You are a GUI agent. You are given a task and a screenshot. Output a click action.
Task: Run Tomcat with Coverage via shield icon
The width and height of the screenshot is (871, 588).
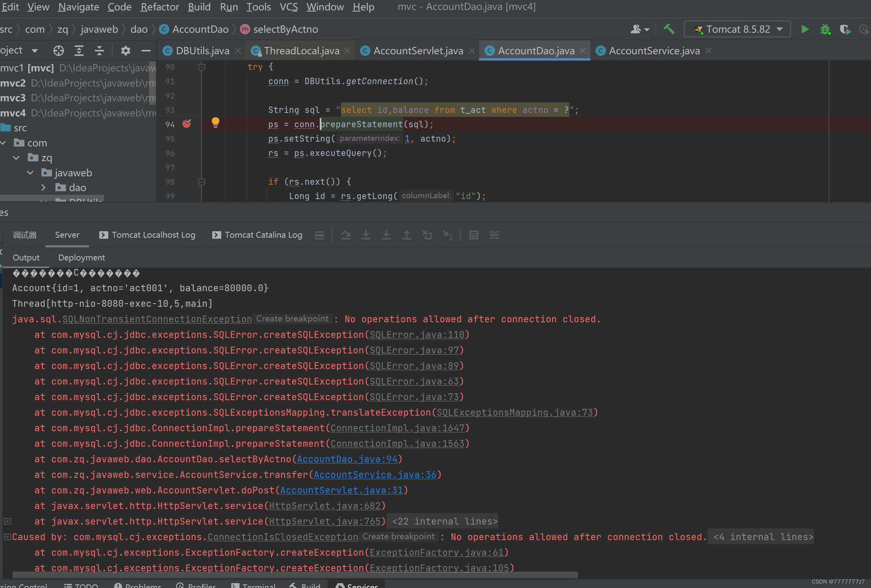(x=845, y=29)
